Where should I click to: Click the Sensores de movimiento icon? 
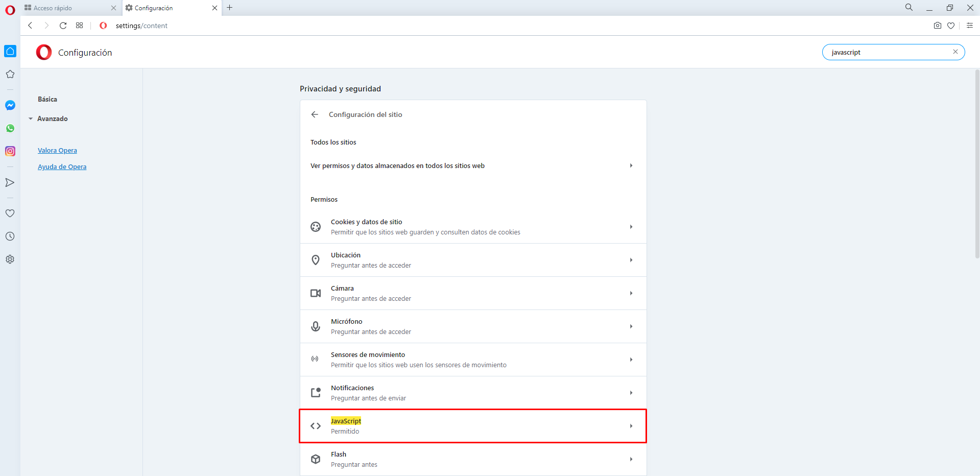coord(315,359)
